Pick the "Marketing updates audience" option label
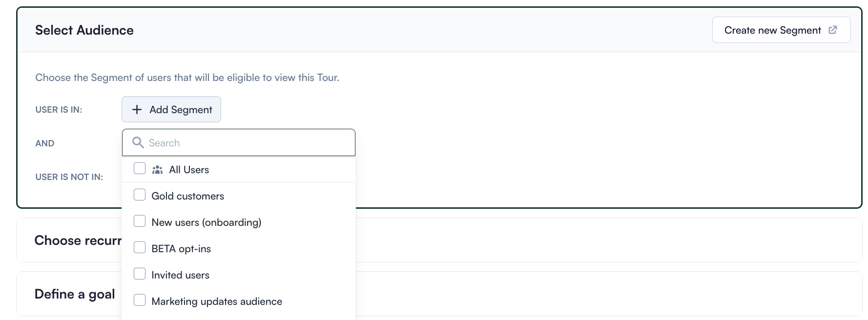 point(217,301)
